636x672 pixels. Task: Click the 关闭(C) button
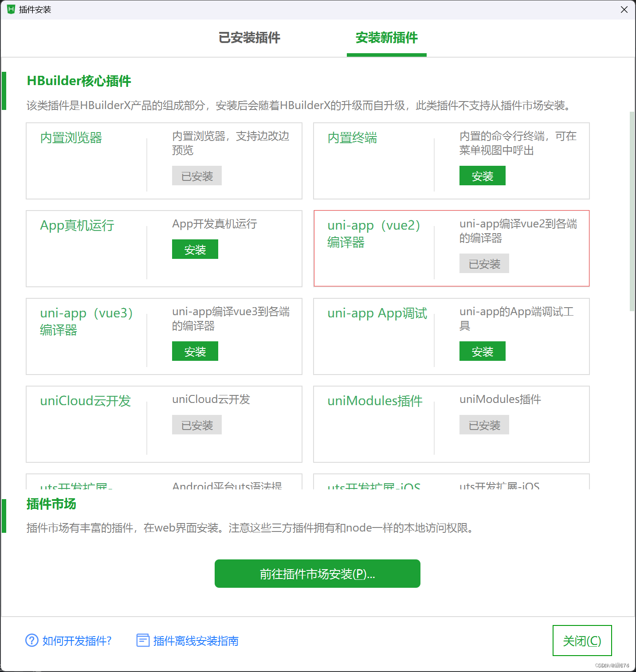point(582,641)
